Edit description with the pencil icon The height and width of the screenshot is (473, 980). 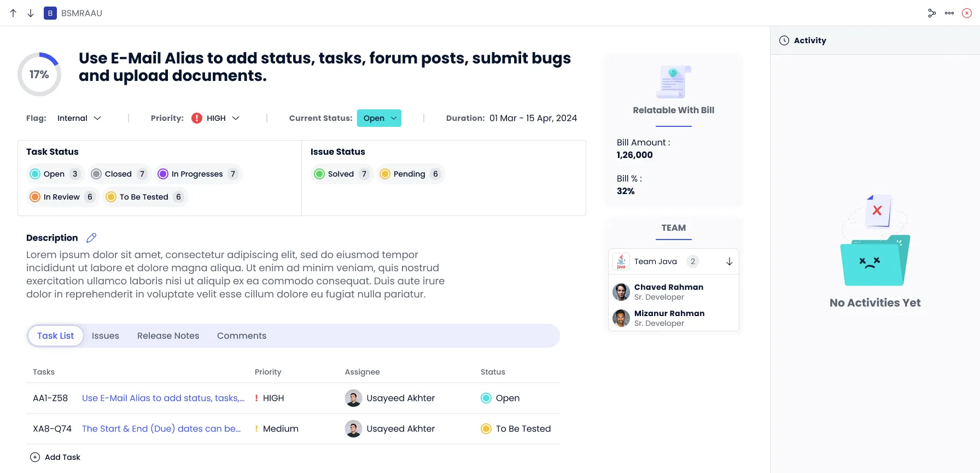[x=91, y=238]
